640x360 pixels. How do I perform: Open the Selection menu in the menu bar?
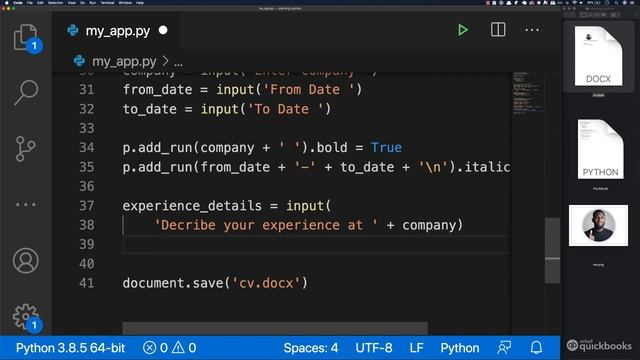tap(56, 2)
